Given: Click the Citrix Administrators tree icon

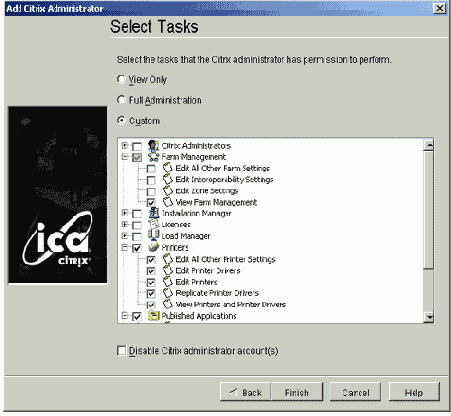Looking at the screenshot, I should (153, 146).
